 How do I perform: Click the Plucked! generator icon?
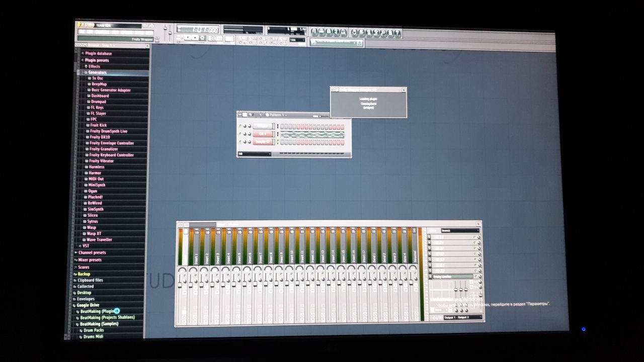[85, 197]
